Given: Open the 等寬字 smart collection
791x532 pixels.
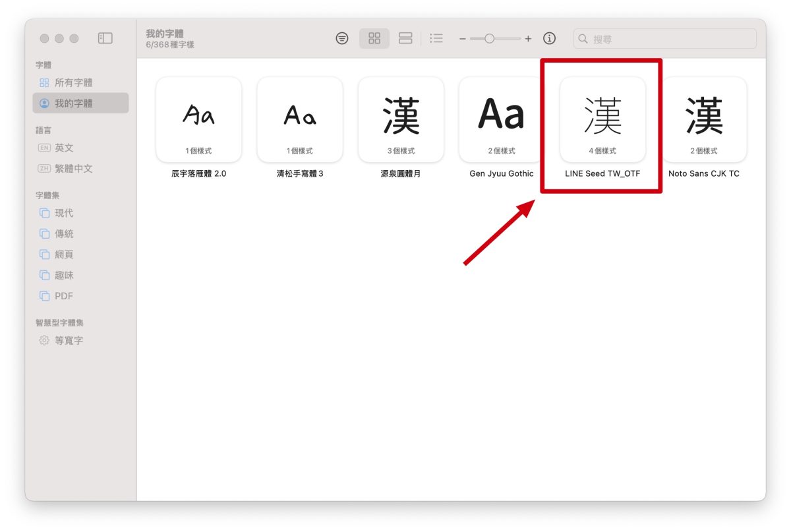Looking at the screenshot, I should (80, 341).
